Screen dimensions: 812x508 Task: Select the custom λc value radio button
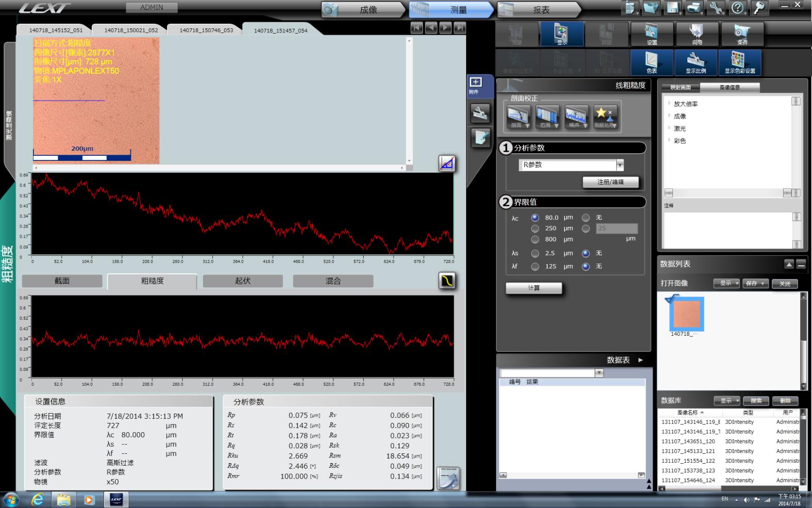586,228
